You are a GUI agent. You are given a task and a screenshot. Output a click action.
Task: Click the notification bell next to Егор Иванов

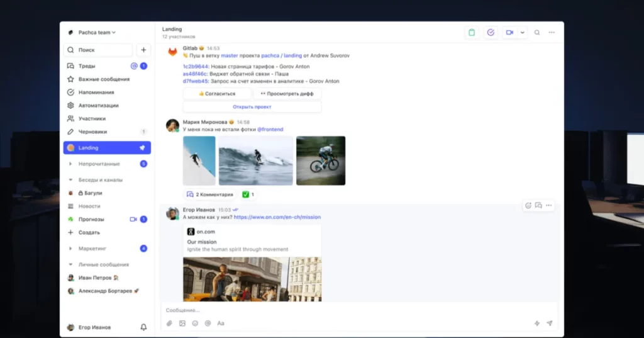143,327
